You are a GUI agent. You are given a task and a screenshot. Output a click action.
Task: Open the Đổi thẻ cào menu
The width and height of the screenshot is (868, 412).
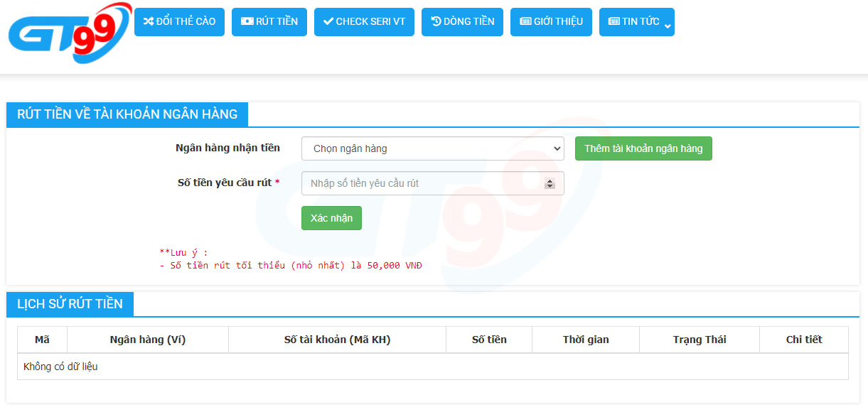(x=180, y=21)
